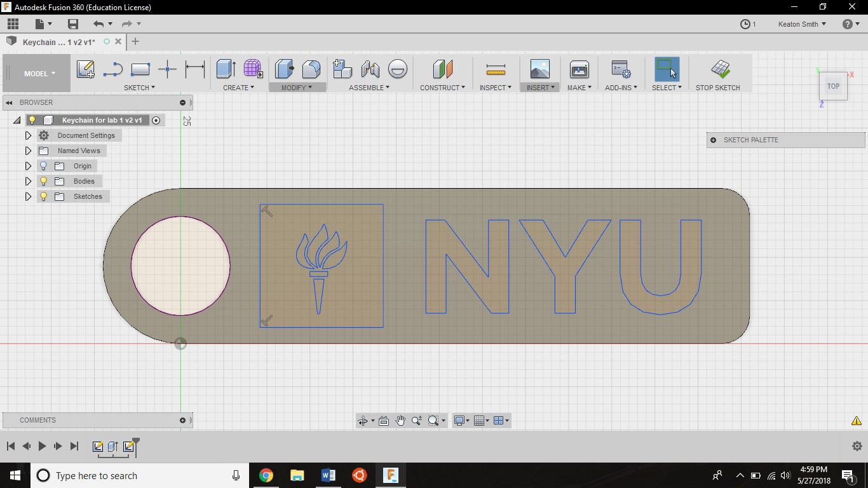Activate the window Select tool
This screenshot has height=488, width=868.
click(x=667, y=69)
